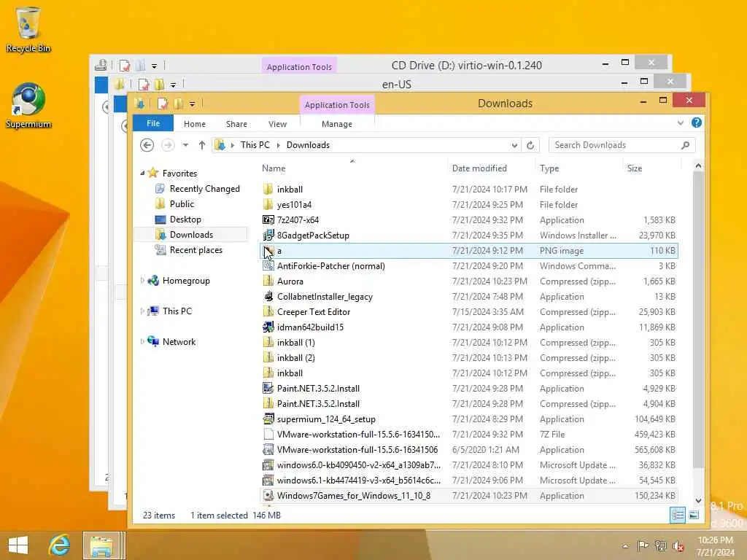Switch to the Home ribbon tab
Screen dimensions: 747x560
(x=194, y=124)
